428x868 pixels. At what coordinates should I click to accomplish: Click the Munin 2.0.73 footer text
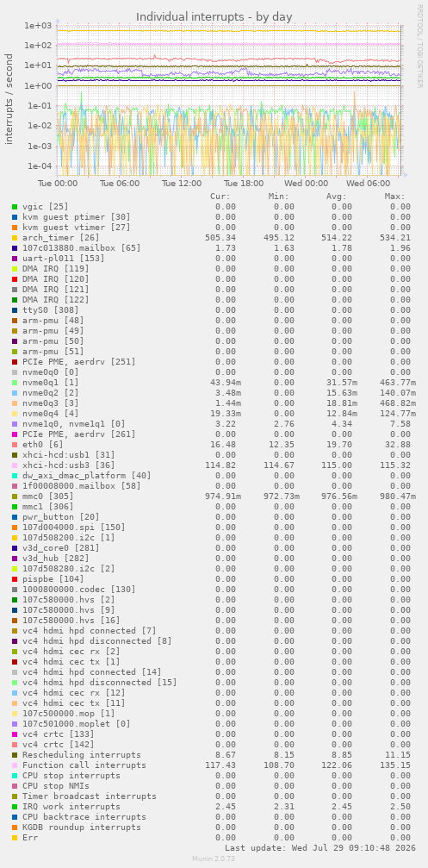pyautogui.click(x=214, y=858)
